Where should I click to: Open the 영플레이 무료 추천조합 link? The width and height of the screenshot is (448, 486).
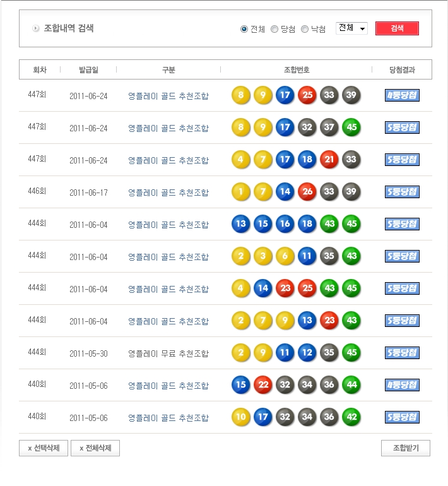tap(168, 353)
